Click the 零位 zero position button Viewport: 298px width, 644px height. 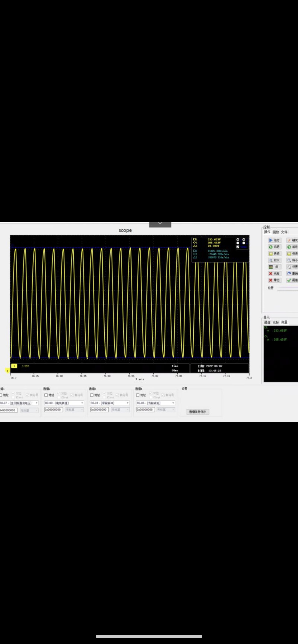(274, 280)
